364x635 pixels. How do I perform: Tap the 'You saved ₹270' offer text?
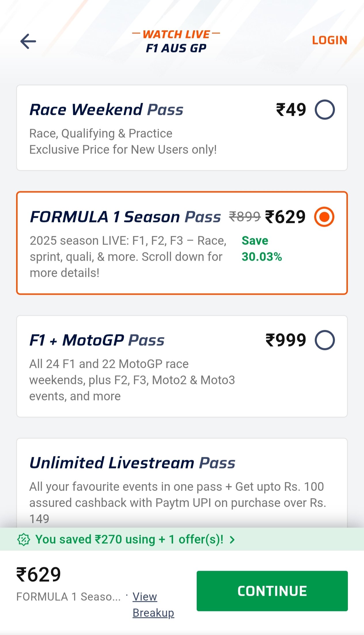tap(129, 539)
